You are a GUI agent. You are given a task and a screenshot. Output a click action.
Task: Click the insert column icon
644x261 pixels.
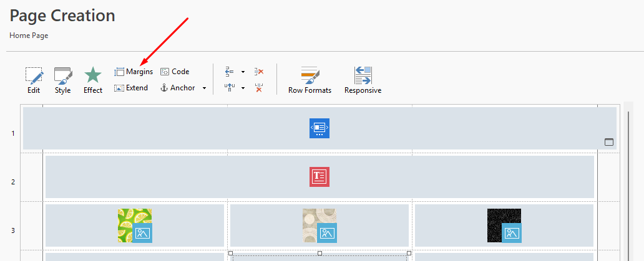(x=229, y=88)
